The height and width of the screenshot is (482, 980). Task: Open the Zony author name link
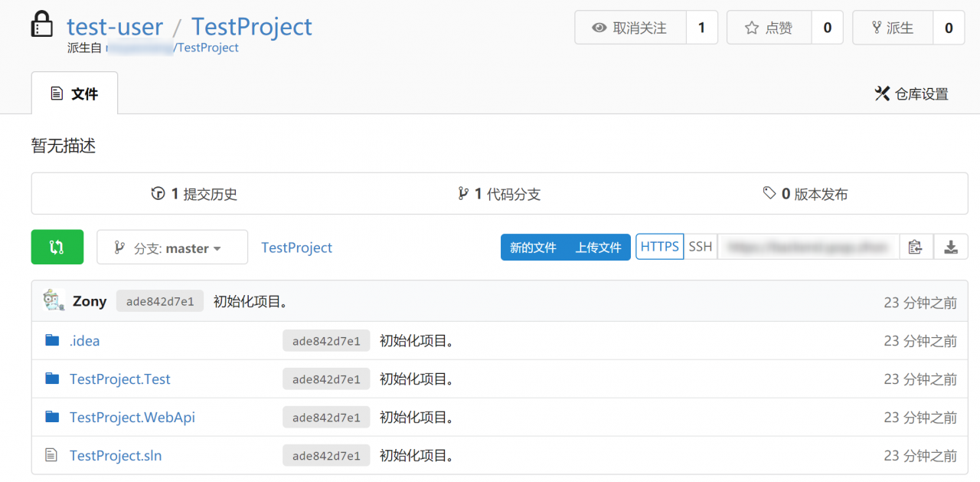(90, 301)
